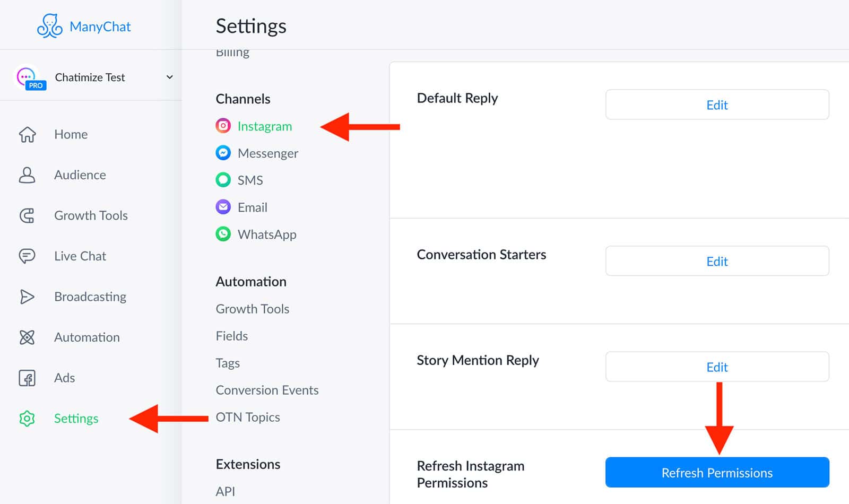This screenshot has width=849, height=504.
Task: Click the WhatsApp channel icon
Action: coord(223,234)
